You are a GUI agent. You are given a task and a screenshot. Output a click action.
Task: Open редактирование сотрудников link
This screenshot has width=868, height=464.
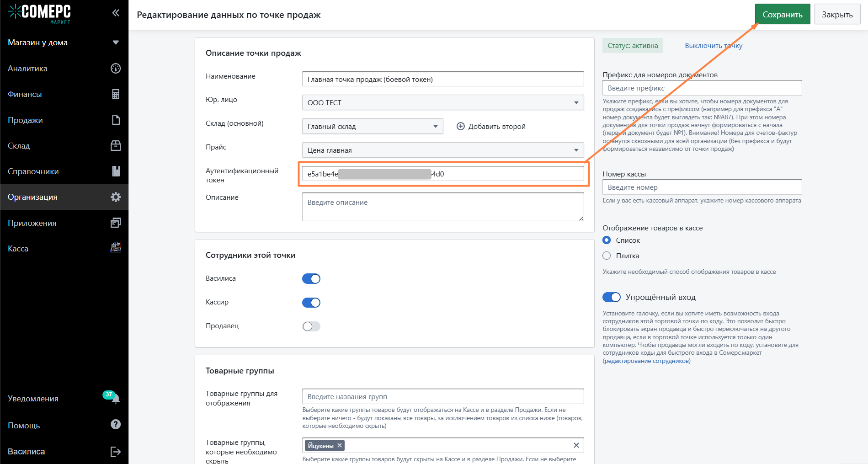tap(647, 361)
